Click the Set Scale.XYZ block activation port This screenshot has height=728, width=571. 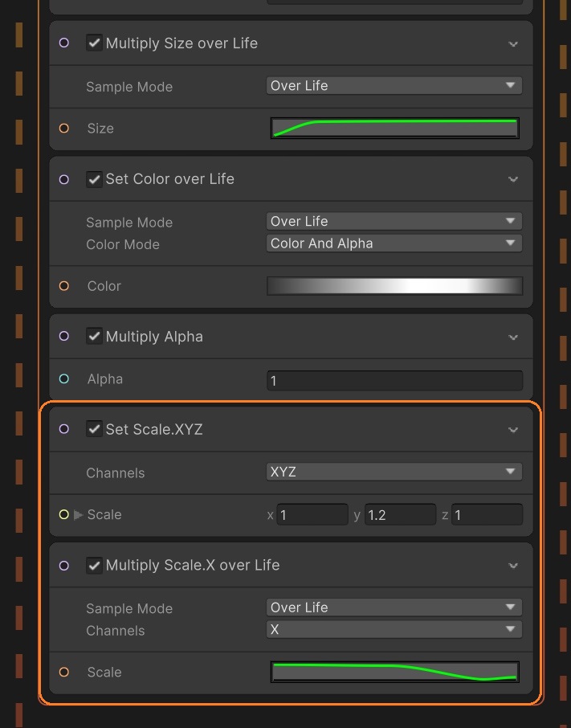click(x=64, y=429)
